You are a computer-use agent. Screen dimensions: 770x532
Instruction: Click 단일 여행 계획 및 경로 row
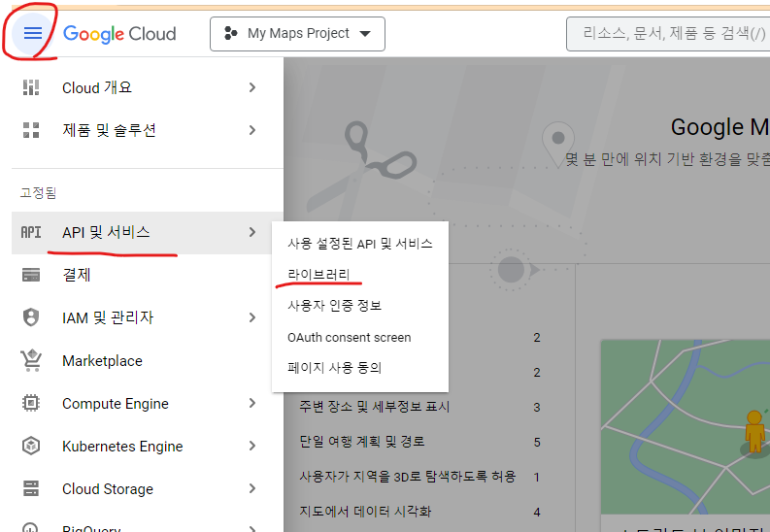click(420, 442)
